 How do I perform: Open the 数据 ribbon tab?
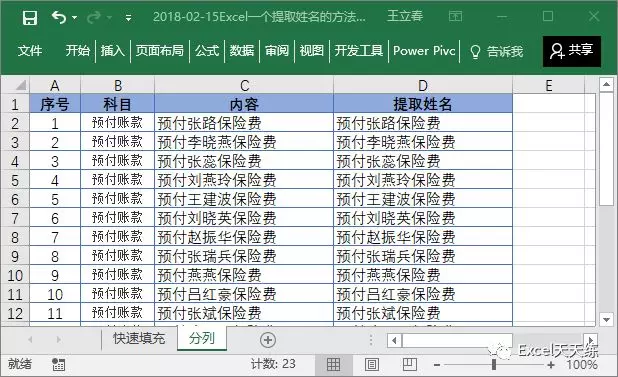pos(242,51)
